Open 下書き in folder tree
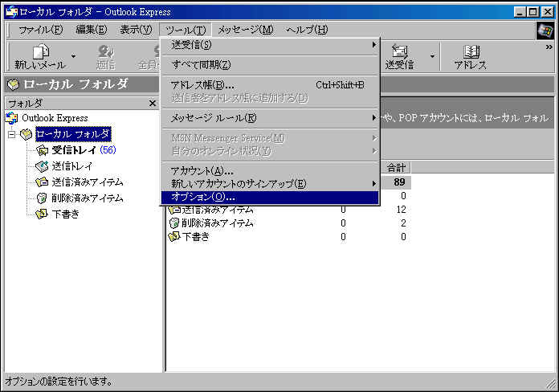 pyautogui.click(x=66, y=214)
